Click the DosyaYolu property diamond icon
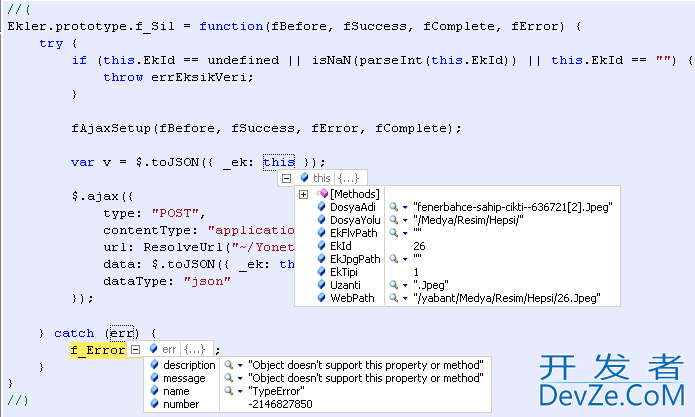 pyautogui.click(x=322, y=219)
